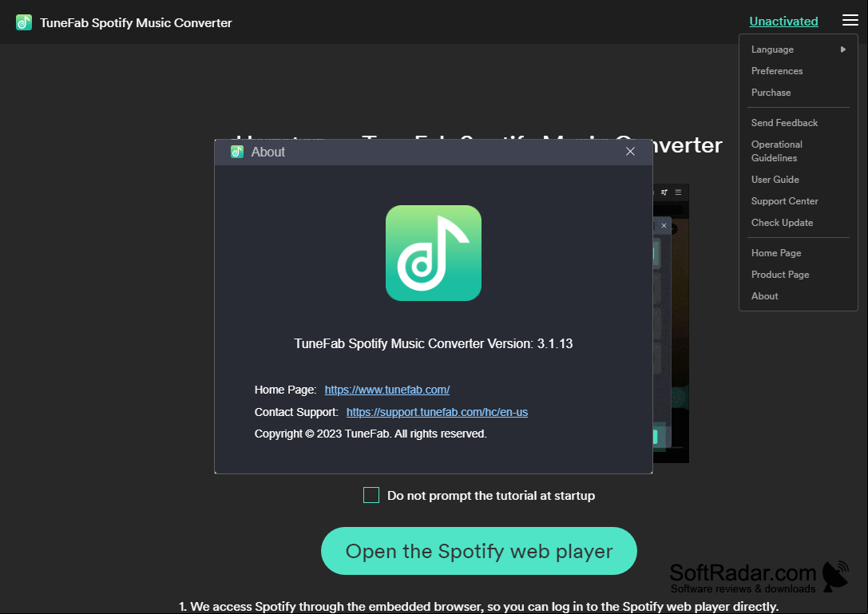868x614 pixels.
Task: Close the About dialog
Action: pyautogui.click(x=630, y=152)
